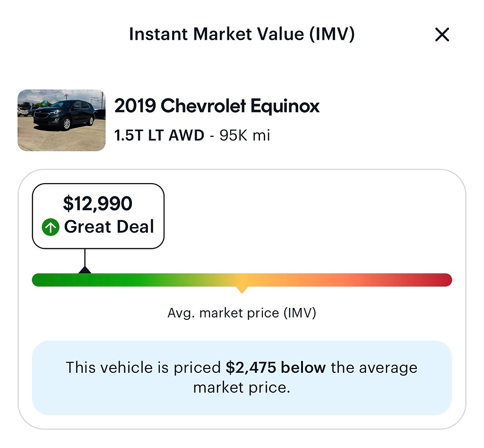Close the Instant Market Value dialog
Viewport: 484px width, 448px height.
pyautogui.click(x=442, y=34)
